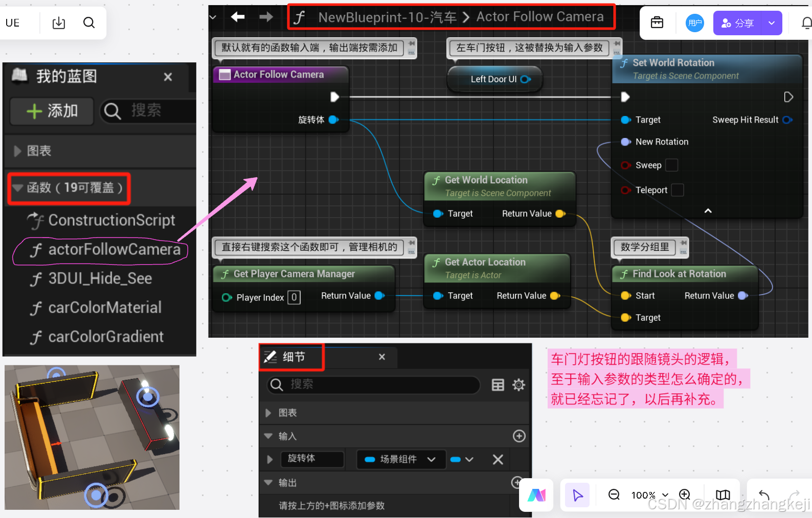The width and height of the screenshot is (812, 518).
Task: Click the 我的蓝图 search field
Action: pos(148,110)
